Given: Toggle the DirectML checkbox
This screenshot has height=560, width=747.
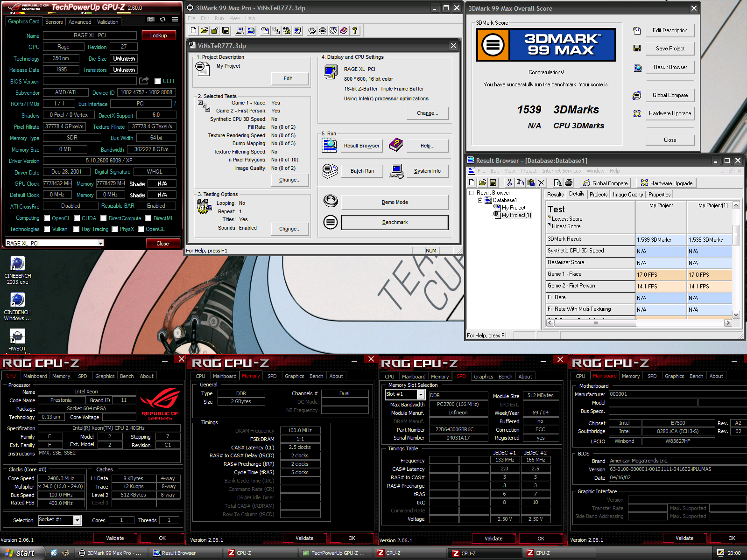Looking at the screenshot, I should click(x=148, y=218).
